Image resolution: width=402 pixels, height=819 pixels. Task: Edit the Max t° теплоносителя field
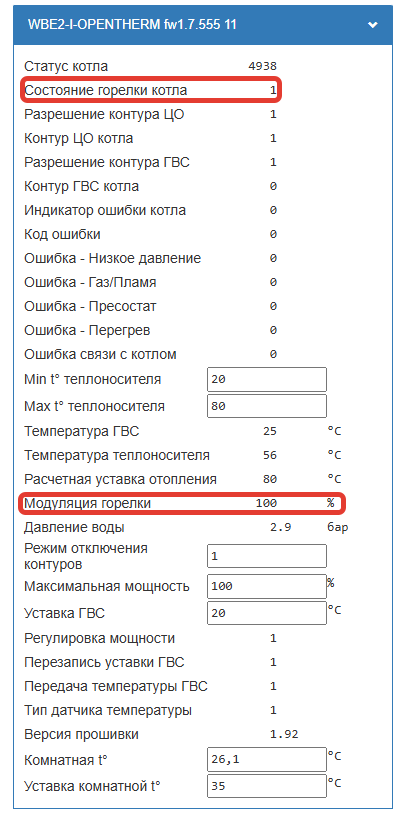pyautogui.click(x=267, y=406)
